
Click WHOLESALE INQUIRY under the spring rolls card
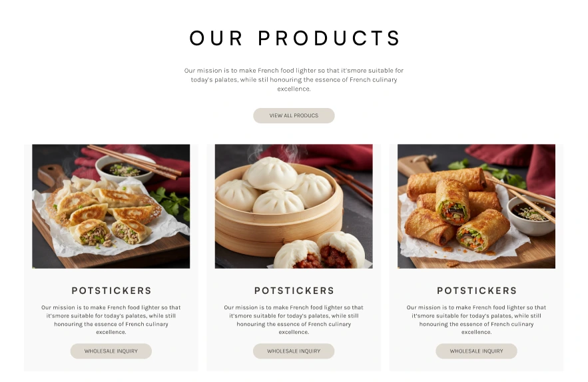click(x=476, y=351)
